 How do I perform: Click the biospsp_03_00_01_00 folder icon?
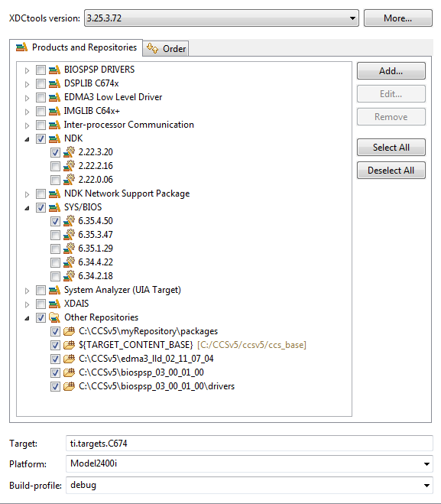point(69,373)
